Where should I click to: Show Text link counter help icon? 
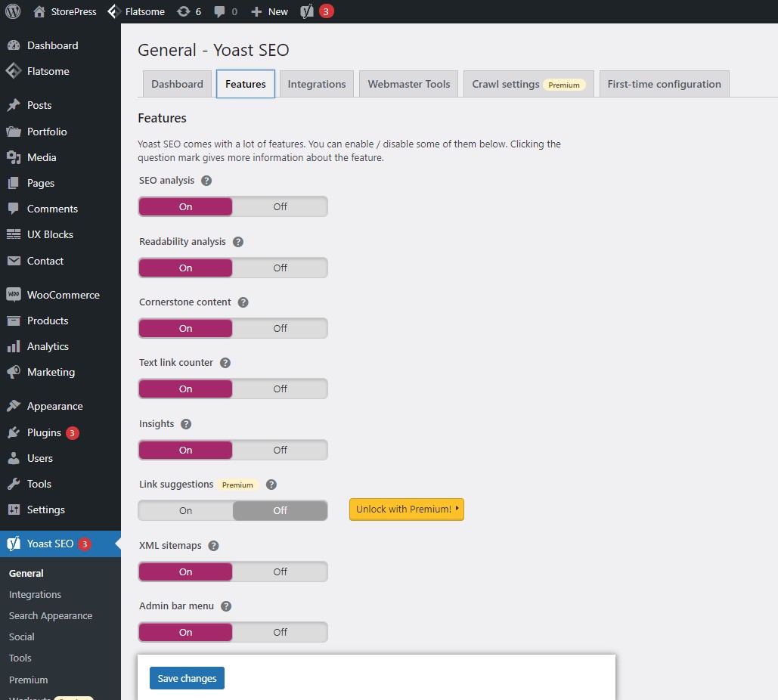coord(225,363)
